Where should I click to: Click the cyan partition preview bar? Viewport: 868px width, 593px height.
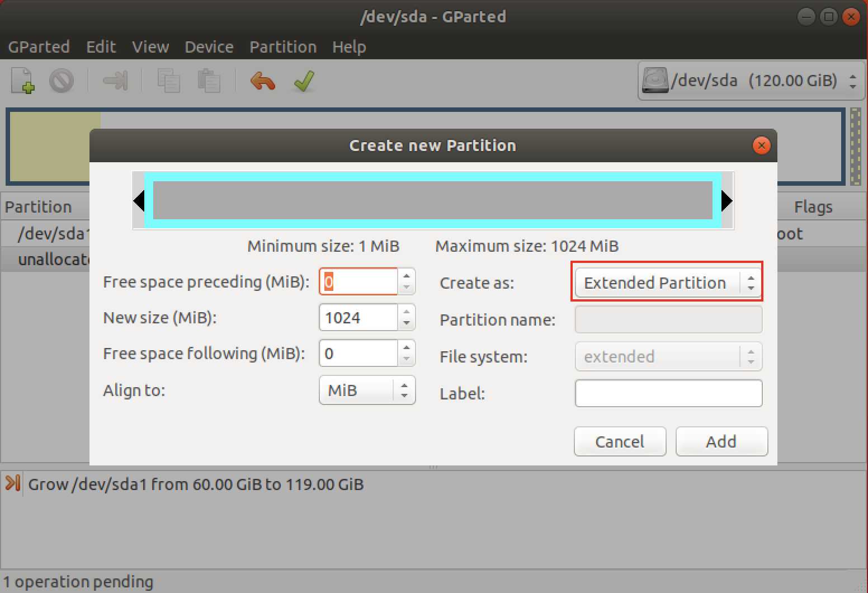click(x=433, y=200)
